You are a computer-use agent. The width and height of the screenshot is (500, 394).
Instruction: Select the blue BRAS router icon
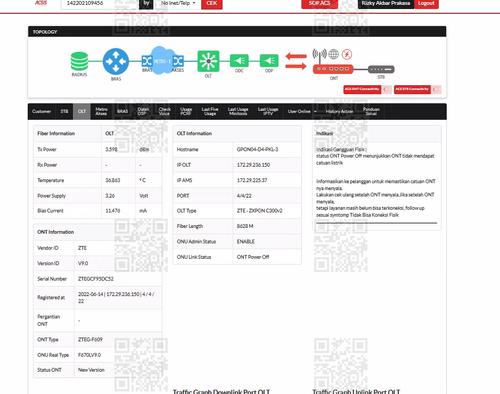point(116,61)
